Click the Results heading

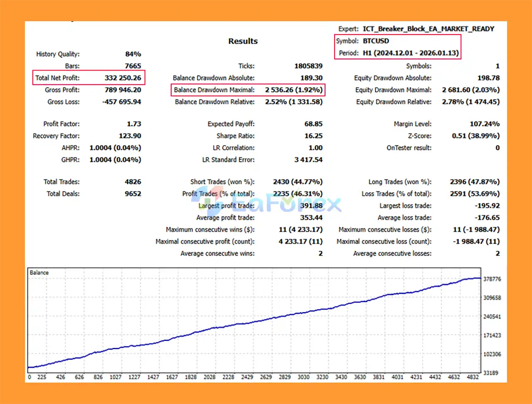coord(243,41)
